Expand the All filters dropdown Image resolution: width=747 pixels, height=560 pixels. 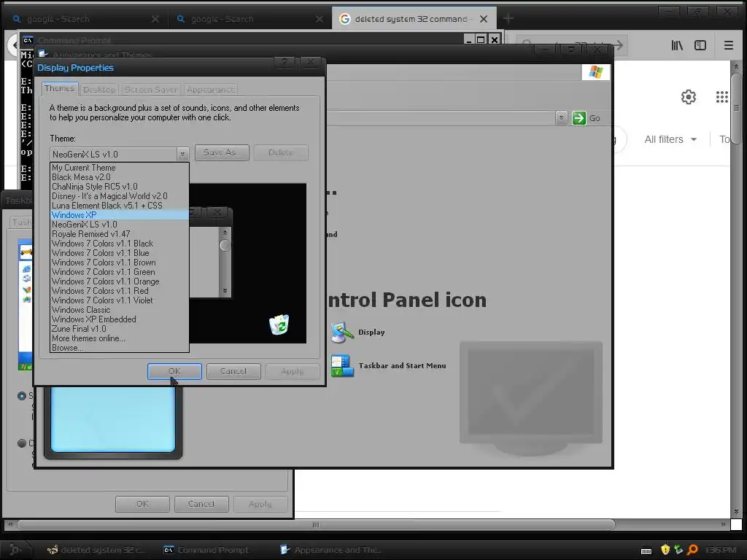coord(671,139)
